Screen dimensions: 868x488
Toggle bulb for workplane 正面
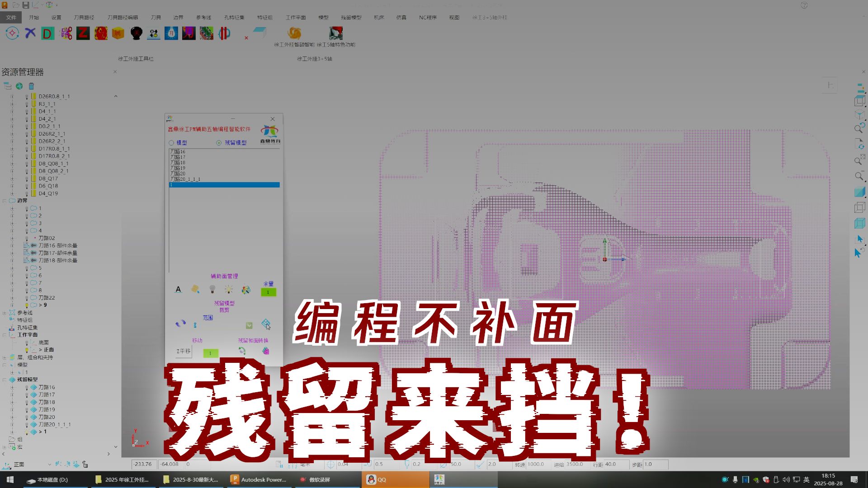click(x=27, y=350)
